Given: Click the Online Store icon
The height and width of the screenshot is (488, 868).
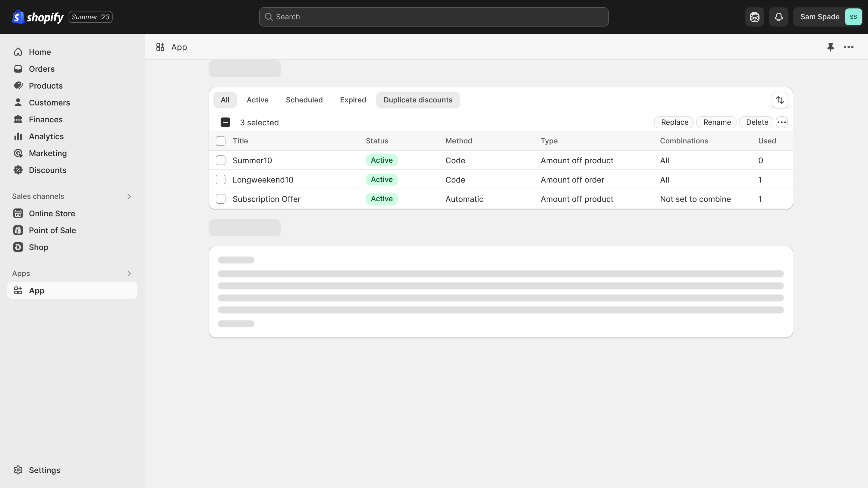Looking at the screenshot, I should click(18, 213).
